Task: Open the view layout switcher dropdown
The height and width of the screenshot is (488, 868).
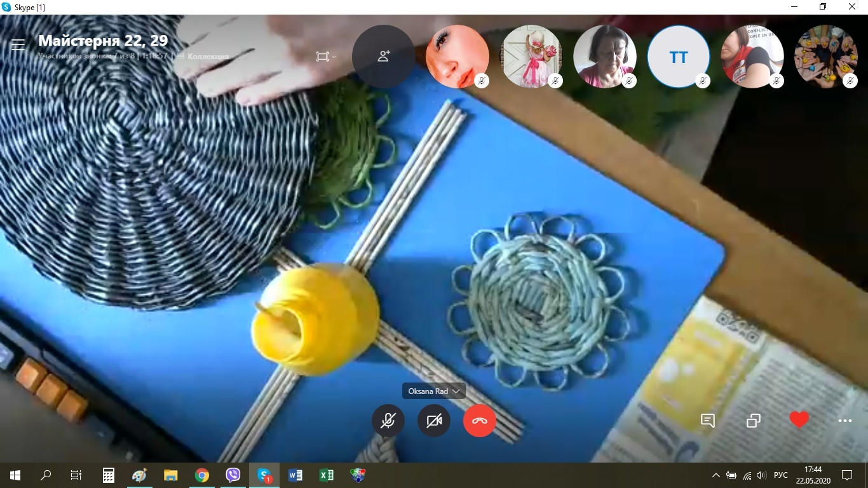Action: click(325, 57)
